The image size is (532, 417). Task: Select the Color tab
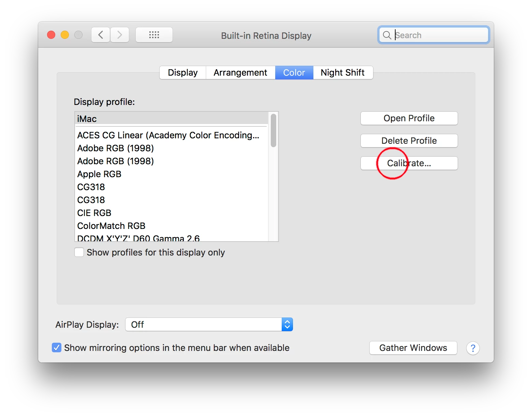(x=294, y=73)
